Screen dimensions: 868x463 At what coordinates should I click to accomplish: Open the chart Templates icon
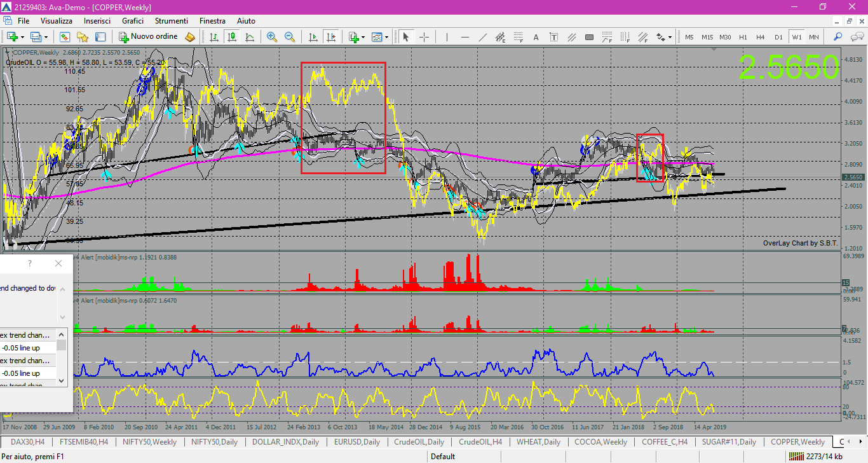click(x=377, y=37)
